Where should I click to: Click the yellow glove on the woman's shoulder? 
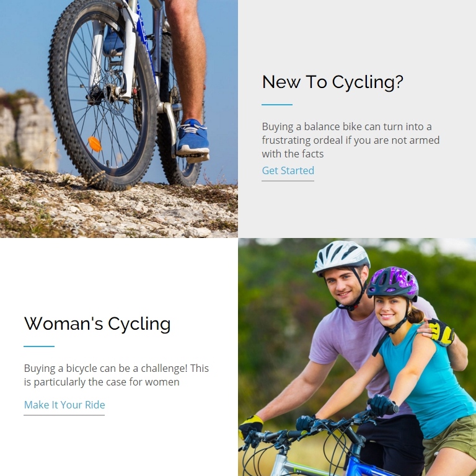tap(441, 332)
